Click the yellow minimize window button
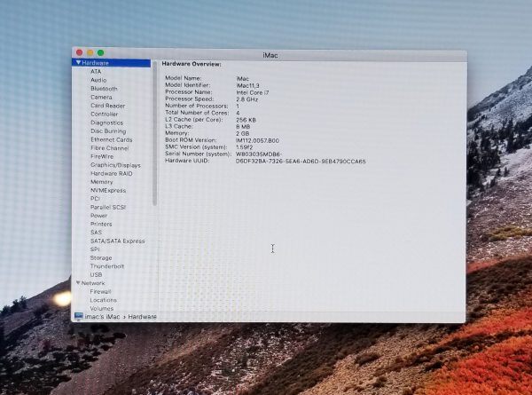The width and height of the screenshot is (532, 395). [x=90, y=53]
